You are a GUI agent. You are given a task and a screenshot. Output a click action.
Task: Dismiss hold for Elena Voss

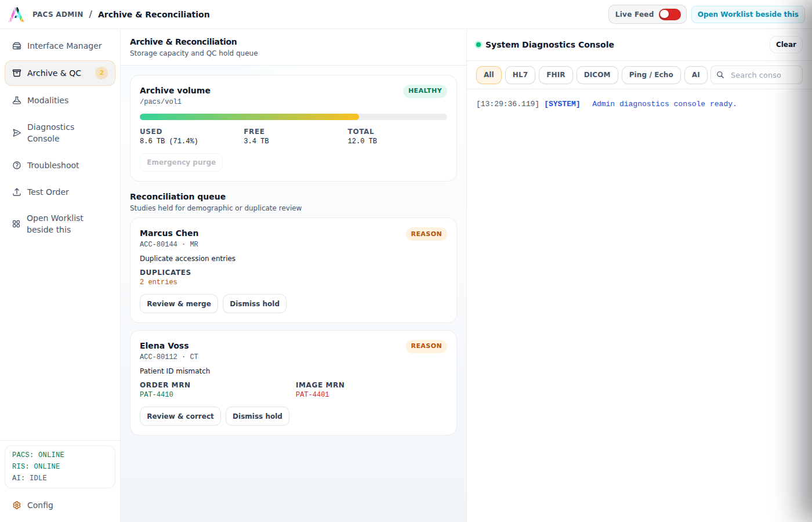click(258, 416)
